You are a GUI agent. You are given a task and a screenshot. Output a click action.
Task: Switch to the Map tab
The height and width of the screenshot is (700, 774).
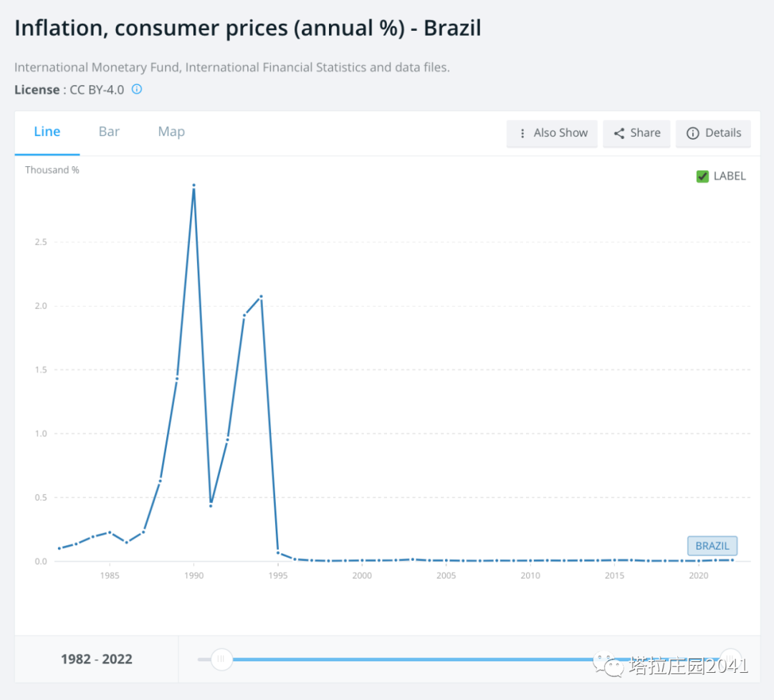click(171, 132)
